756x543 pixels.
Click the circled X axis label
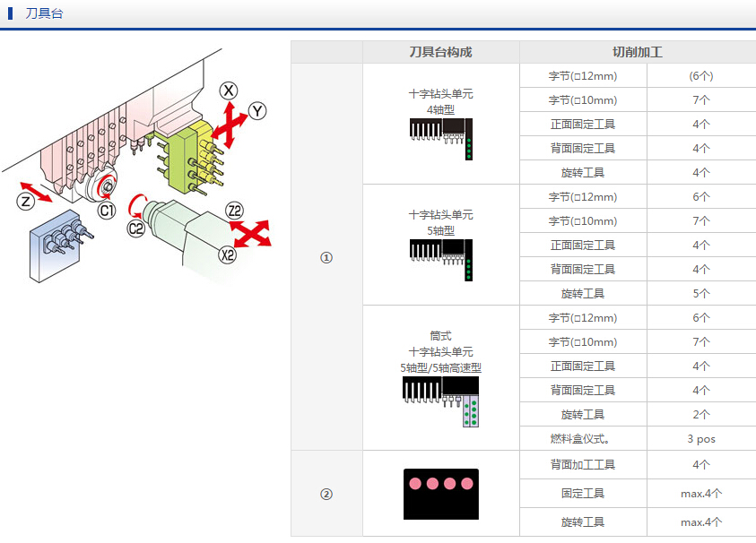pyautogui.click(x=230, y=90)
